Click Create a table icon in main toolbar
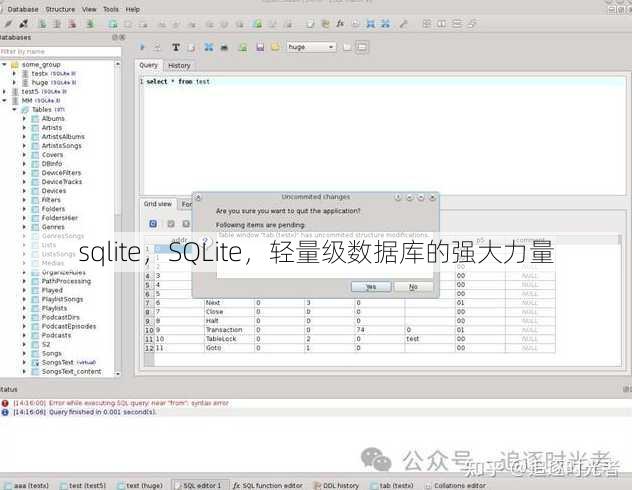This screenshot has width=632, height=490. click(x=113, y=24)
